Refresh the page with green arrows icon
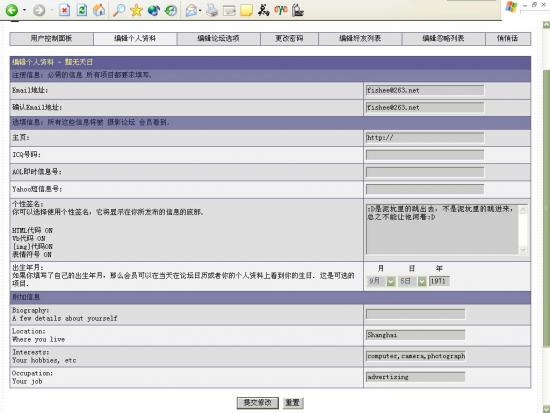Image resolution: width=550 pixels, height=413 pixels. [82, 10]
